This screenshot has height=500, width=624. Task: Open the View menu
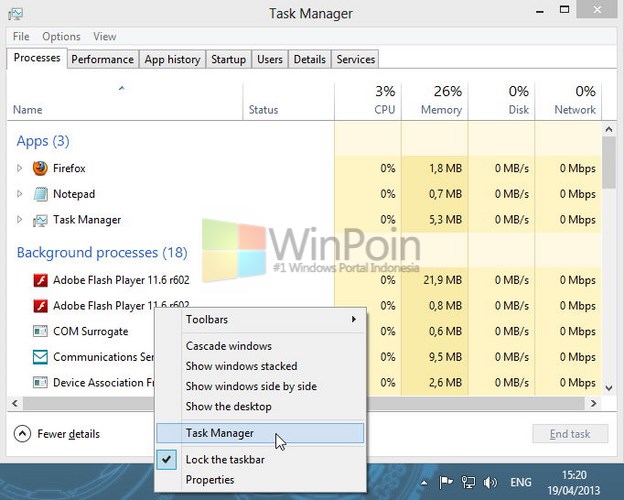pos(105,37)
